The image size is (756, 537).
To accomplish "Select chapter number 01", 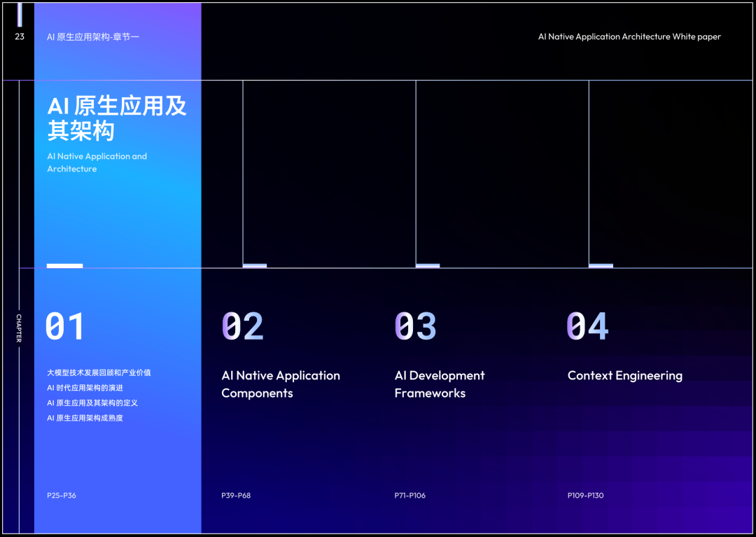I will click(x=64, y=326).
